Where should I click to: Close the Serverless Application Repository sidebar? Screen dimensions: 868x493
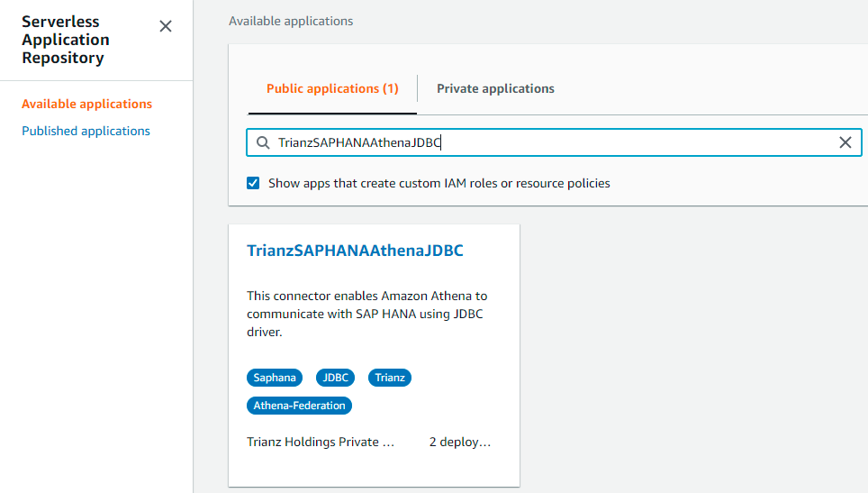[x=166, y=26]
